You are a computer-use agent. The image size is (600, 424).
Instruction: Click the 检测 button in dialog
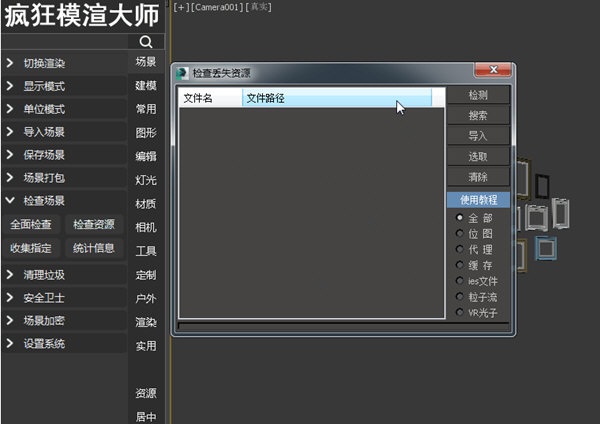(478, 95)
